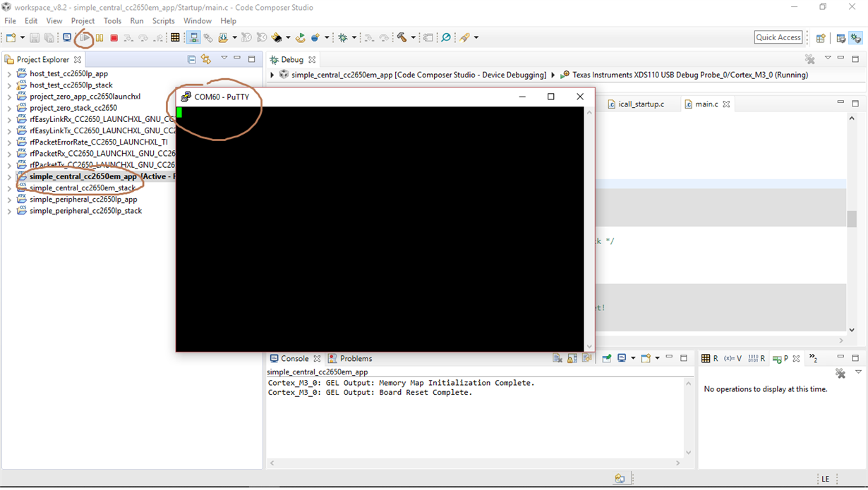Click the green Debug bug icon
This screenshot has height=490, width=868.
(344, 37)
